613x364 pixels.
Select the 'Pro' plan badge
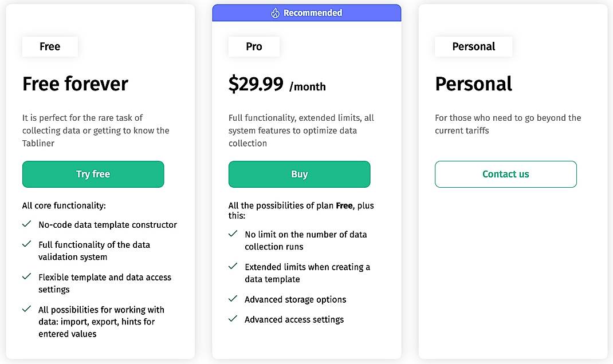pos(254,47)
